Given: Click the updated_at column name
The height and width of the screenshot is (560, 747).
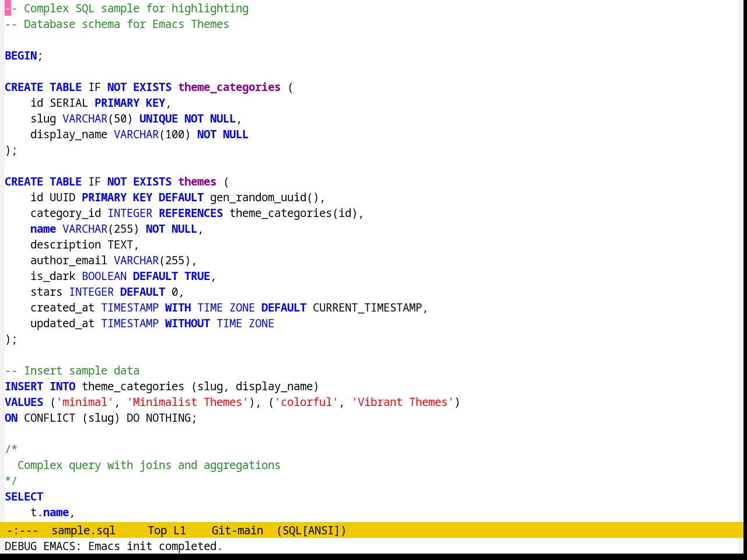Looking at the screenshot, I should coord(62,323).
